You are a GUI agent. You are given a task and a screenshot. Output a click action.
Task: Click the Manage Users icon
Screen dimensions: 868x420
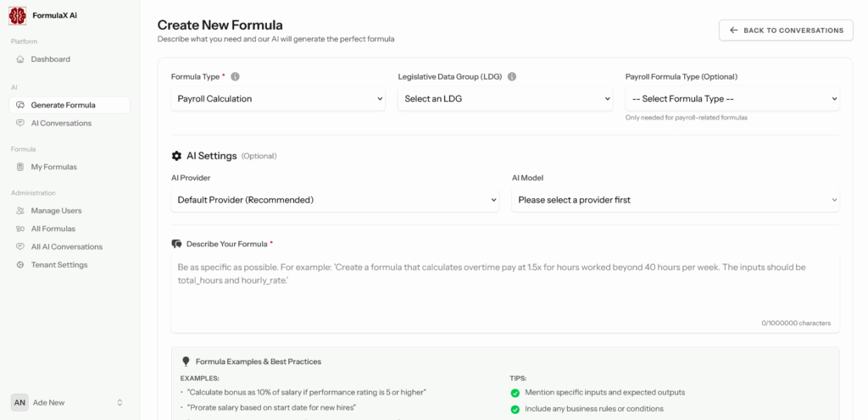coord(20,211)
